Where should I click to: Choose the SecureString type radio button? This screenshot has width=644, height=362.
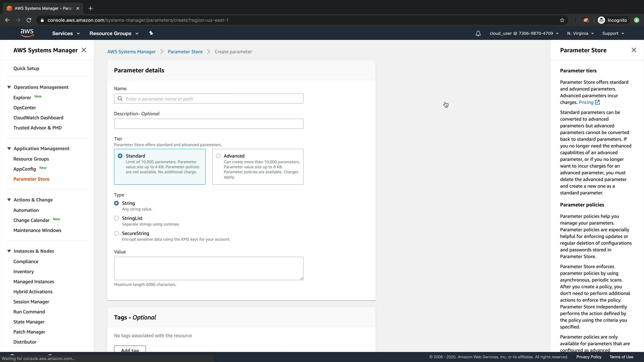point(116,233)
